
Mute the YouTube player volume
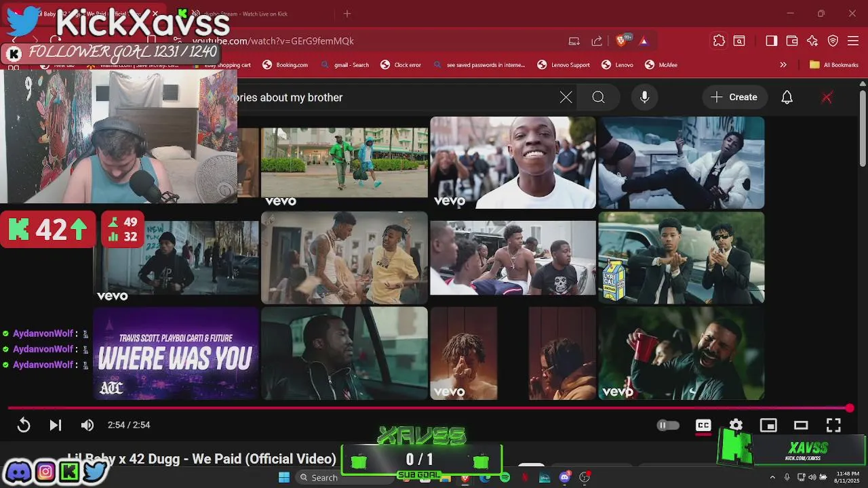(87, 425)
